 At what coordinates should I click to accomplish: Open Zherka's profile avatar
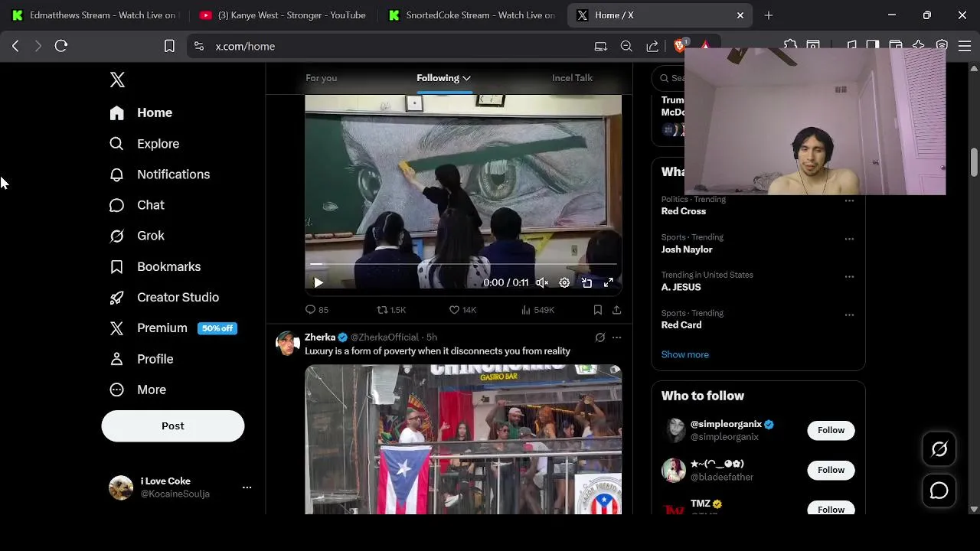click(x=288, y=344)
